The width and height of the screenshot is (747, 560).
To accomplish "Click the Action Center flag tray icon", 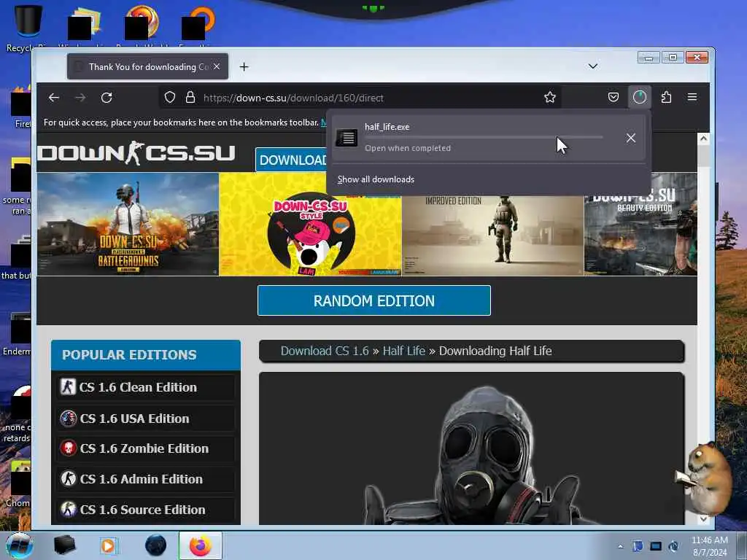I will 638,546.
